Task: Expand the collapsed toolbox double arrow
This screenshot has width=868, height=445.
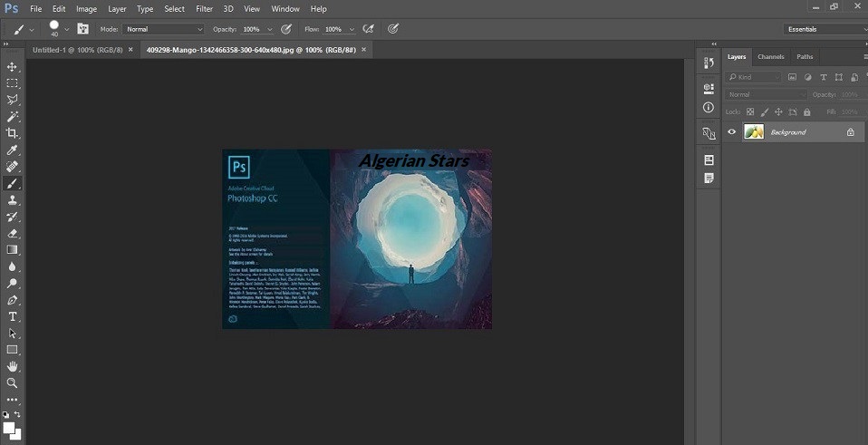Action: tap(6, 44)
